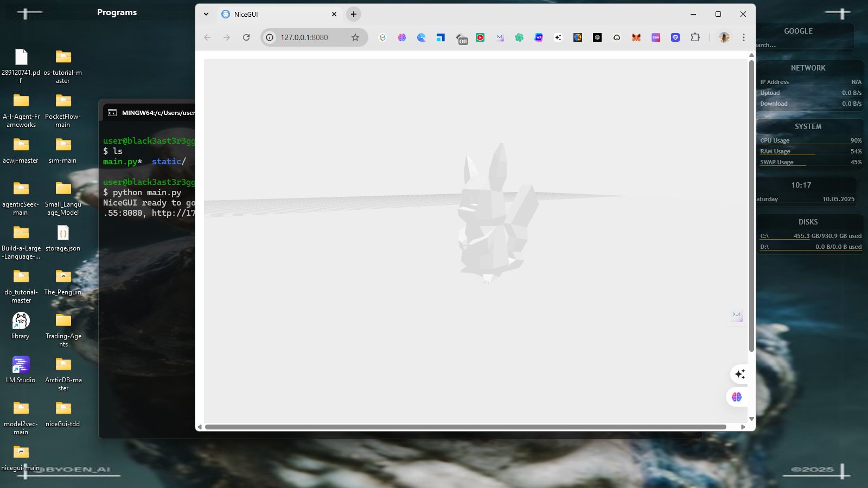This screenshot has width=868, height=488.
Task: Close the NiceGUI tab
Action: [334, 14]
